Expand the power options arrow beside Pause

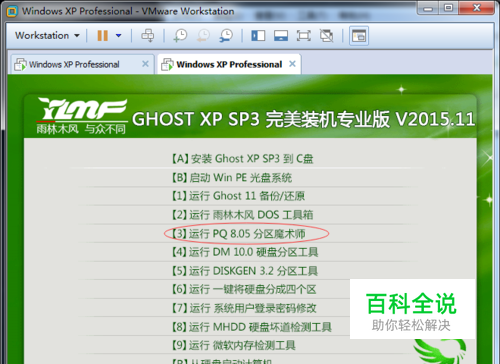pos(118,35)
